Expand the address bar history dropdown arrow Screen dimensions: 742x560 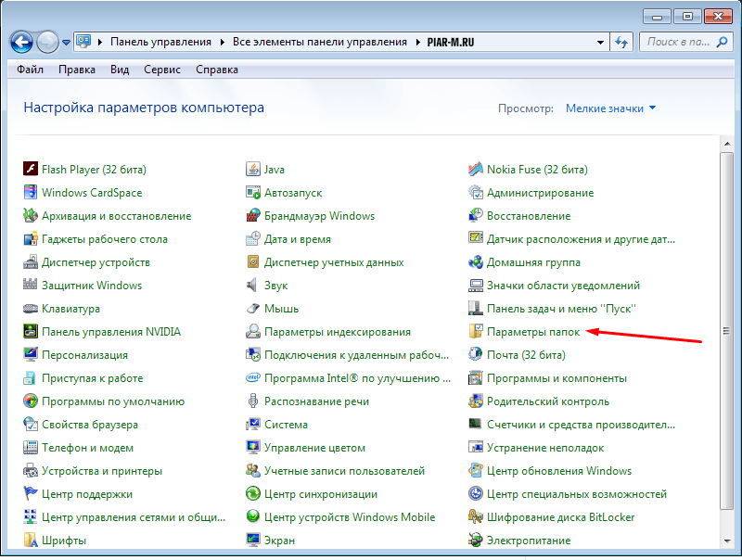pyautogui.click(x=600, y=42)
